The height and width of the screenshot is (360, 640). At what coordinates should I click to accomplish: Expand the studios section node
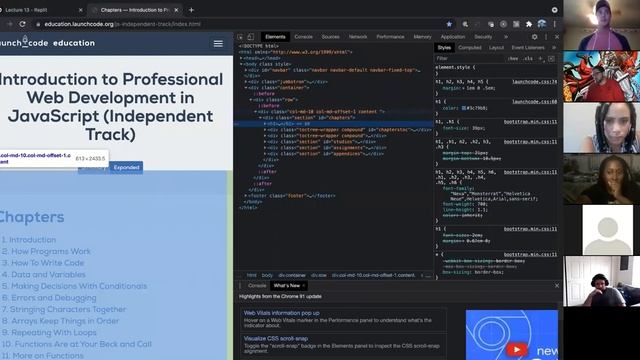(x=265, y=142)
